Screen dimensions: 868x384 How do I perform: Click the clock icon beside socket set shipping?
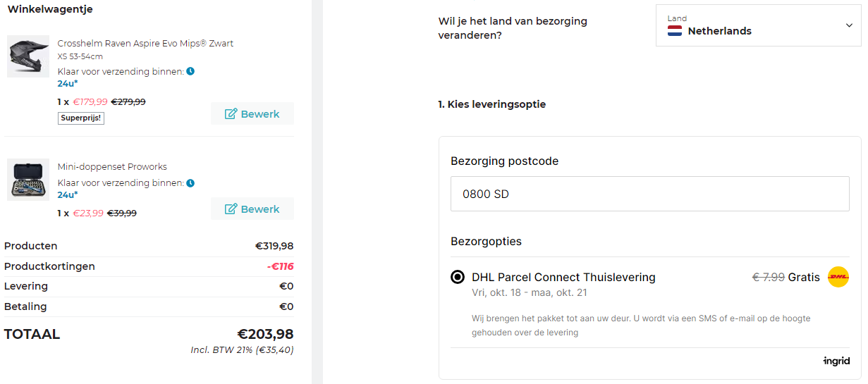(x=190, y=183)
